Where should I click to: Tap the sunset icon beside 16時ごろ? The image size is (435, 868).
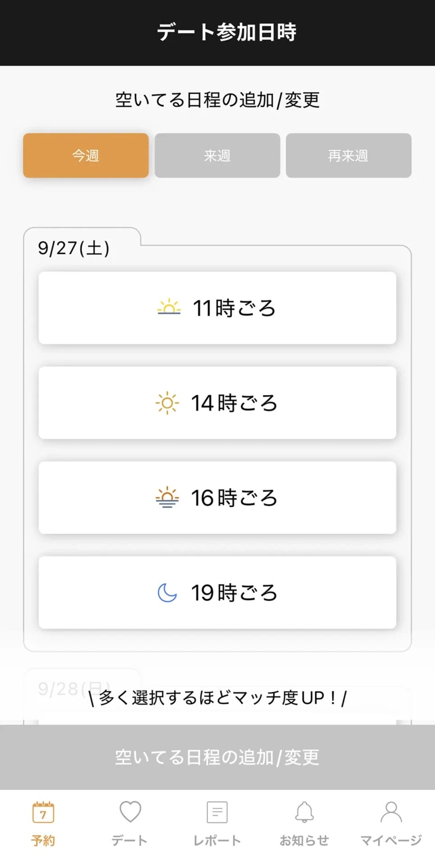click(x=167, y=497)
